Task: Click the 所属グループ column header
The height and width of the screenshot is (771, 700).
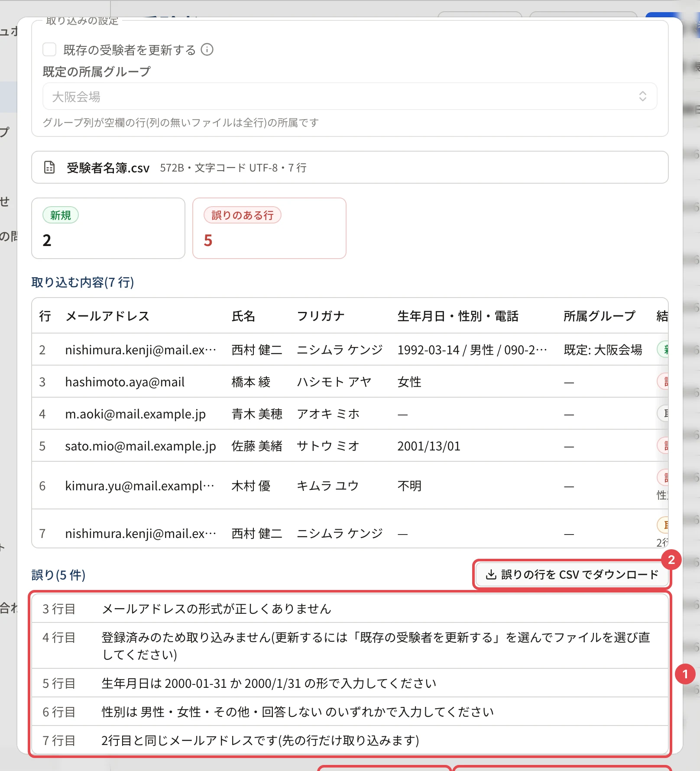Action: [600, 316]
